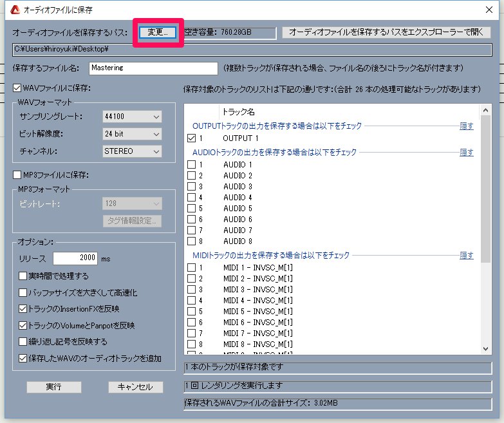Open the sampling rate 44100 dropdown
504x423 pixels.
[131, 117]
